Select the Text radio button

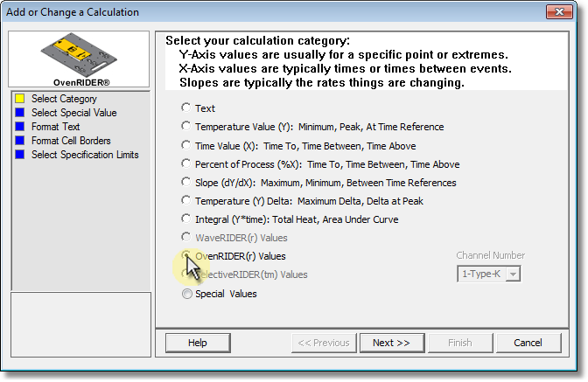pyautogui.click(x=186, y=108)
